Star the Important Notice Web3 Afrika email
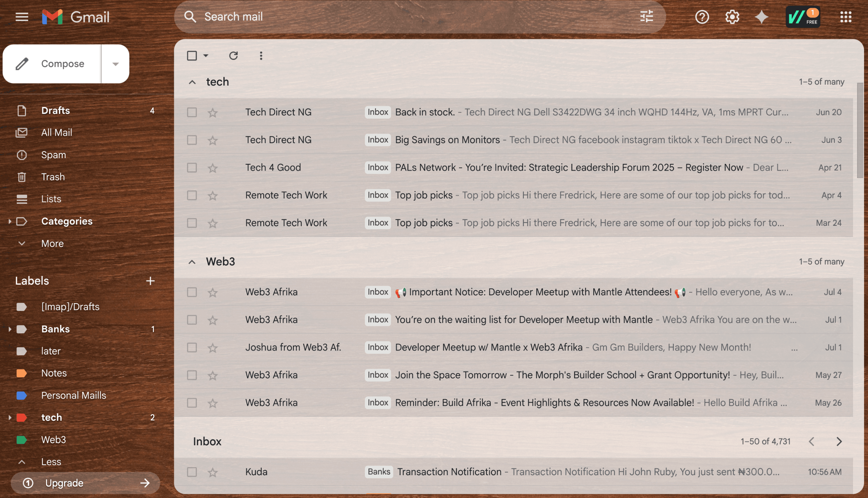 point(213,292)
